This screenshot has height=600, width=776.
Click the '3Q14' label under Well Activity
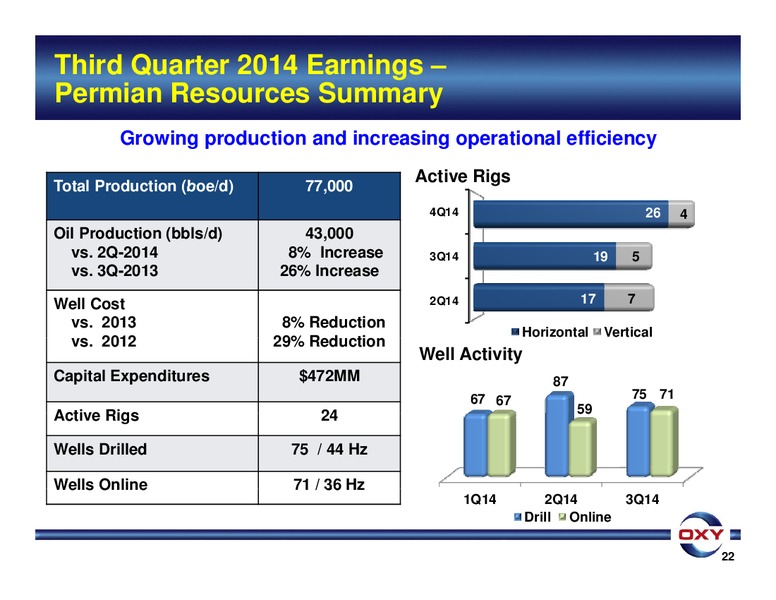(x=642, y=499)
